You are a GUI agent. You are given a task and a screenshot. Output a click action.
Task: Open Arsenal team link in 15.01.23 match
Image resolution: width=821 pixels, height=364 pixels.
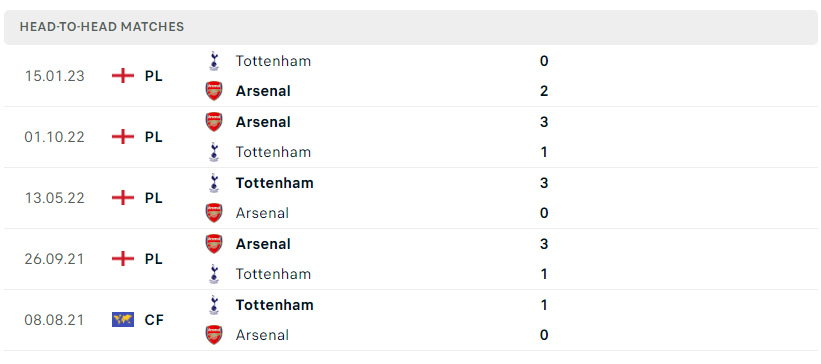pyautogui.click(x=263, y=91)
